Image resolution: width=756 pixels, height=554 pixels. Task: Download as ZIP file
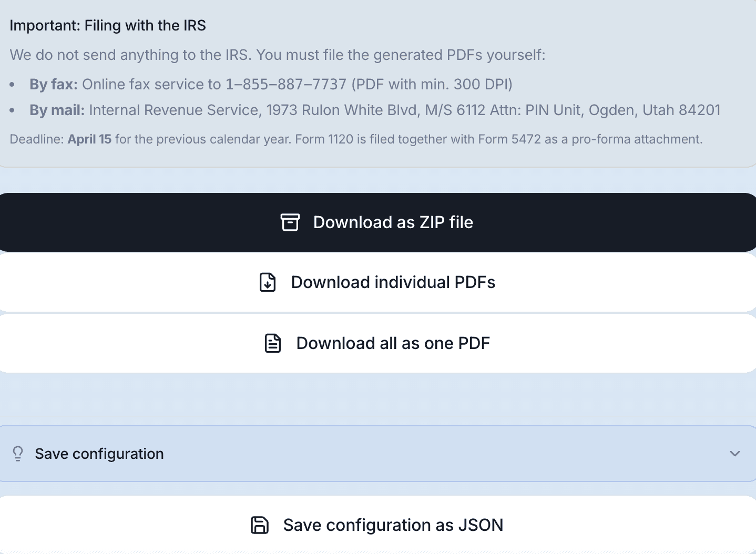coord(377,222)
